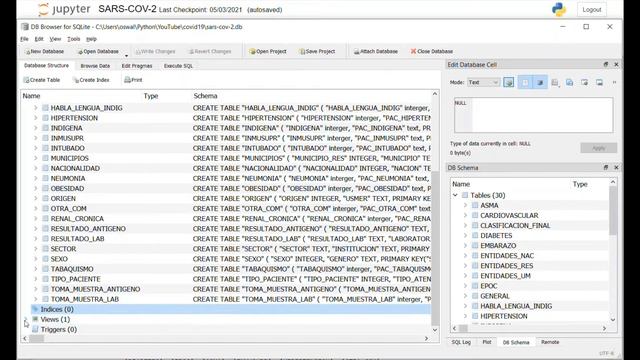640x360 pixels.
Task: Click Create Table icon button
Action: tap(26, 80)
